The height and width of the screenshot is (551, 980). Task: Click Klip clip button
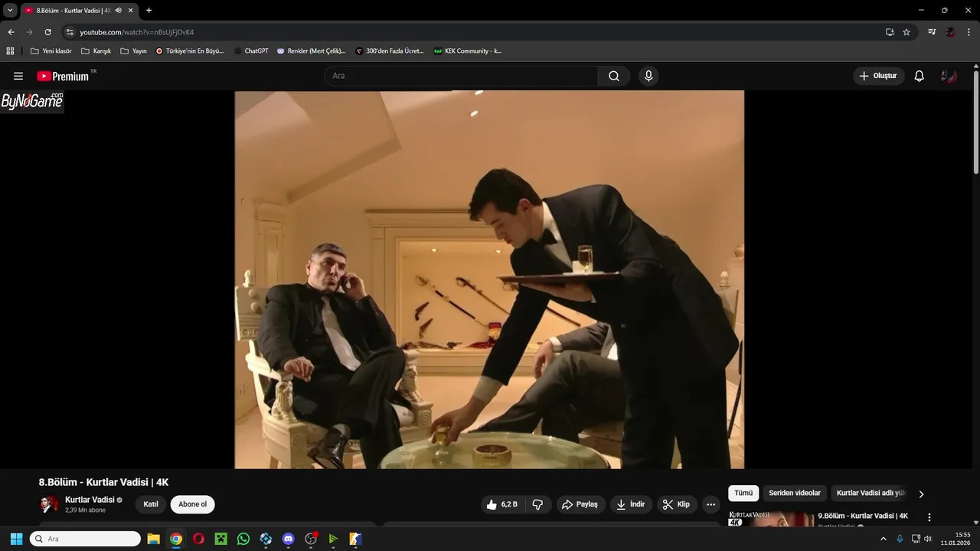676,504
